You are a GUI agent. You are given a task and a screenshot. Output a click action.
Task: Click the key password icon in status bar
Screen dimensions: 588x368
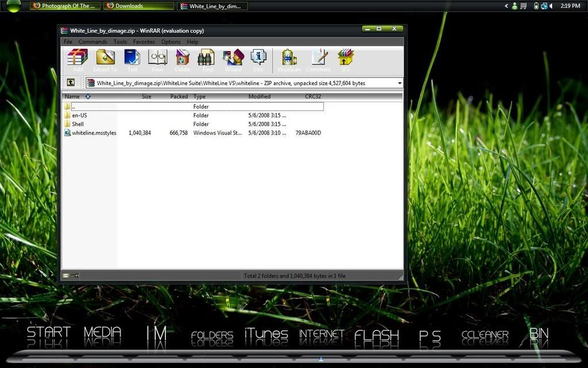point(75,275)
